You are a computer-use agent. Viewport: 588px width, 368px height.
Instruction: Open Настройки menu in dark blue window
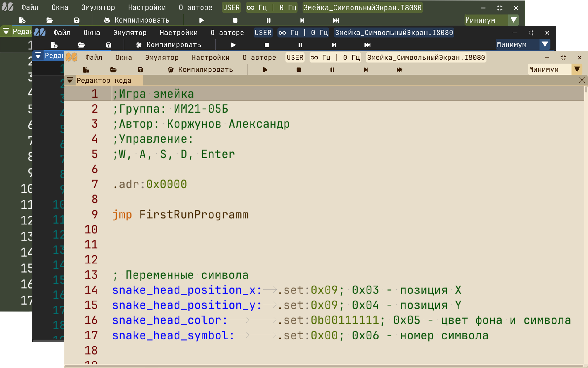coord(179,33)
